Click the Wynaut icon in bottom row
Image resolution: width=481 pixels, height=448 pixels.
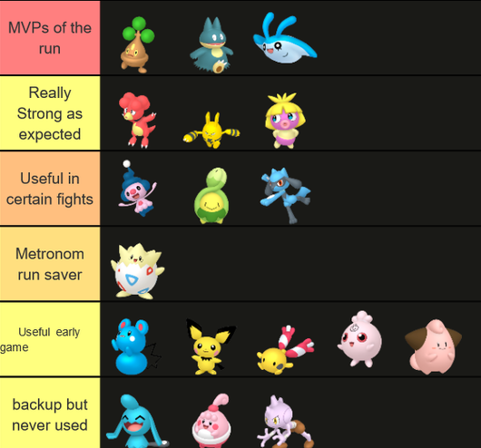(137, 421)
